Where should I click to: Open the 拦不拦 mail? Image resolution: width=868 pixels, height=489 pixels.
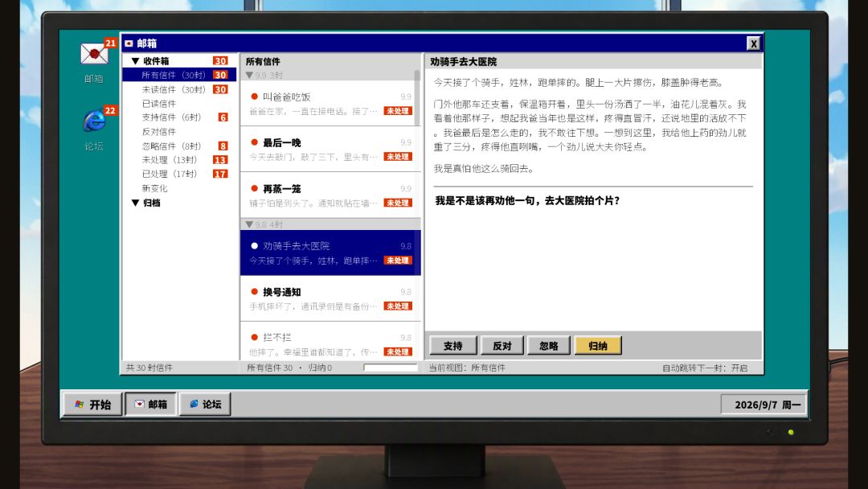point(330,343)
